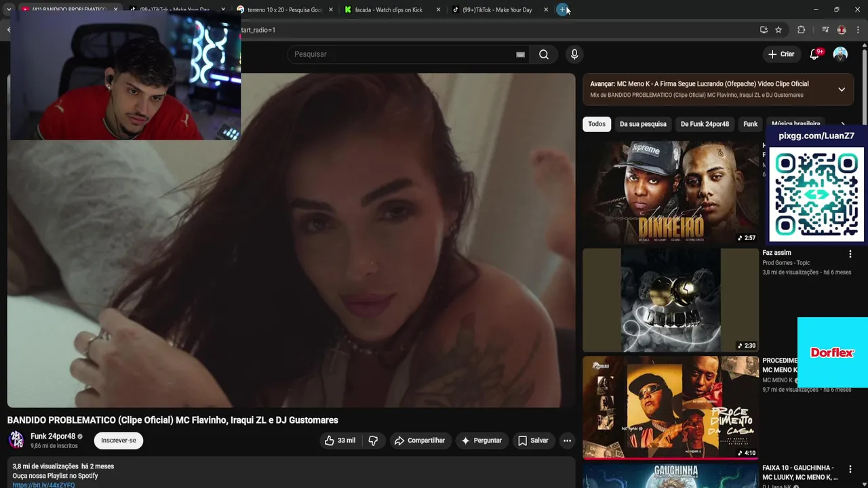The width and height of the screenshot is (868, 488).
Task: Select the Da sua pesquisa chip
Action: click(x=643, y=124)
